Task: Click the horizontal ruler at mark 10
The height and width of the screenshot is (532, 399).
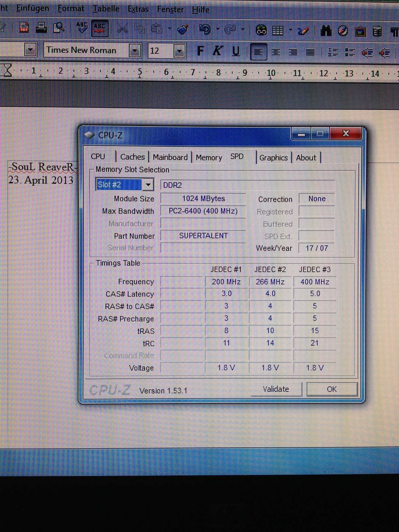Action: [271, 73]
